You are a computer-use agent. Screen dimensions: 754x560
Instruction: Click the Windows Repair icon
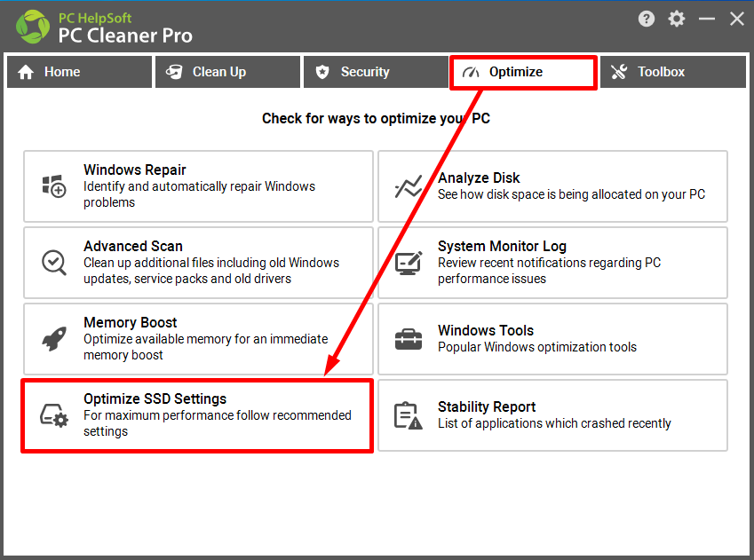point(54,186)
